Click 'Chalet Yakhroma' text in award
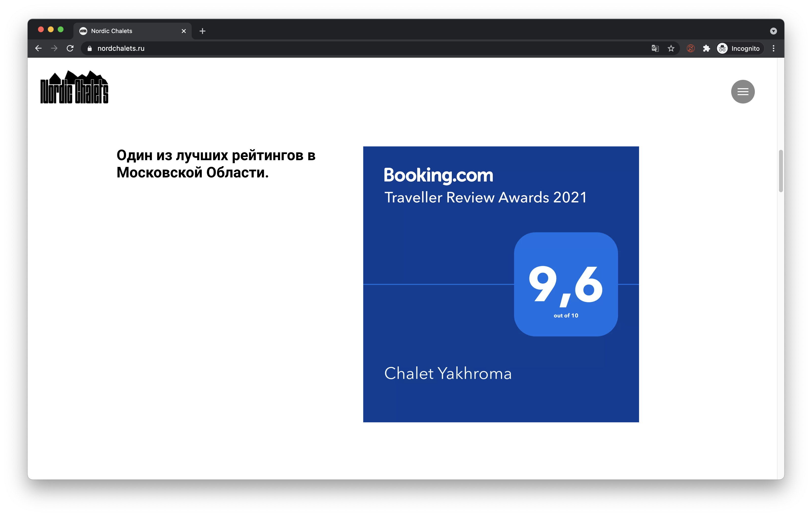This screenshot has height=516, width=812. point(448,373)
